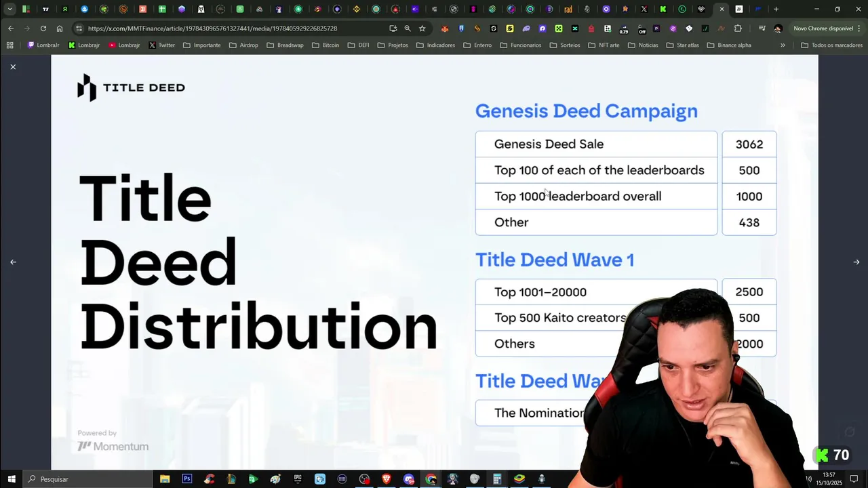Click the value 3062
Image resolution: width=868 pixels, height=488 pixels.
pos(749,144)
